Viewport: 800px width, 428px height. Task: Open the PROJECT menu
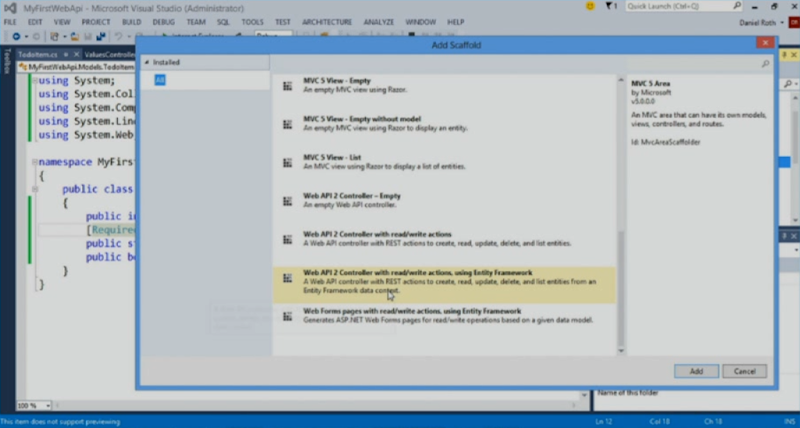(95, 22)
